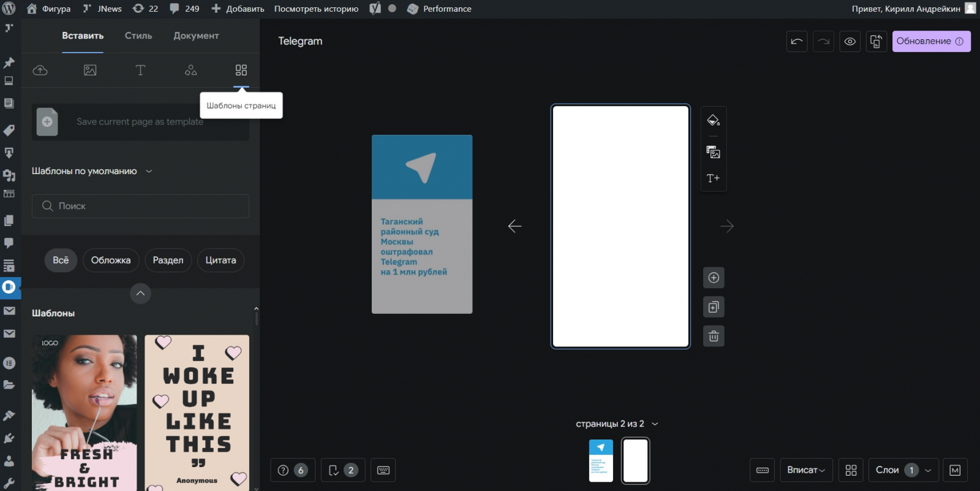980x491 pixels.
Task: Click Посмотреть историю link
Action: [316, 9]
